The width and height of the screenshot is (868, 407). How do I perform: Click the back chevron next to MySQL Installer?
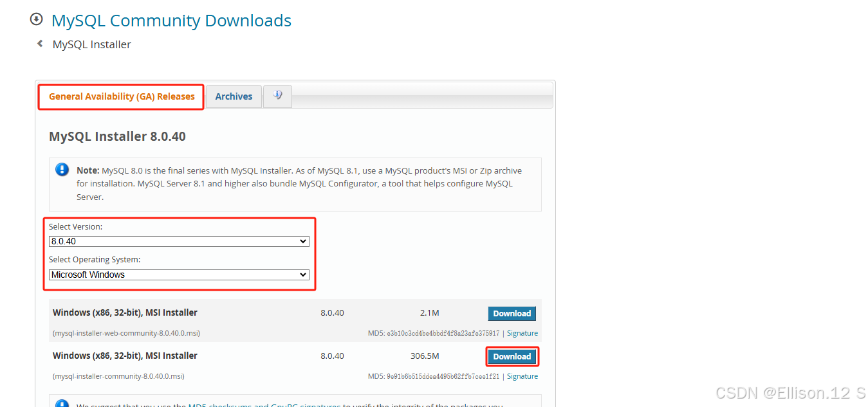click(x=40, y=44)
